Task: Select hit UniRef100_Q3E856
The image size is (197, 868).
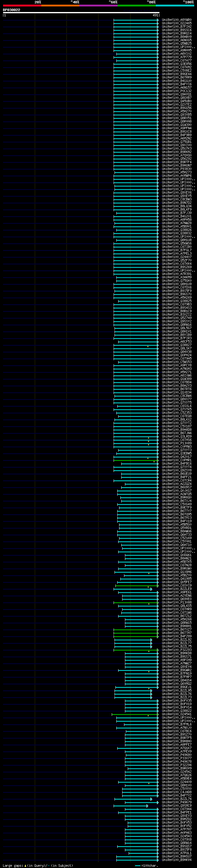Action: (x=177, y=64)
